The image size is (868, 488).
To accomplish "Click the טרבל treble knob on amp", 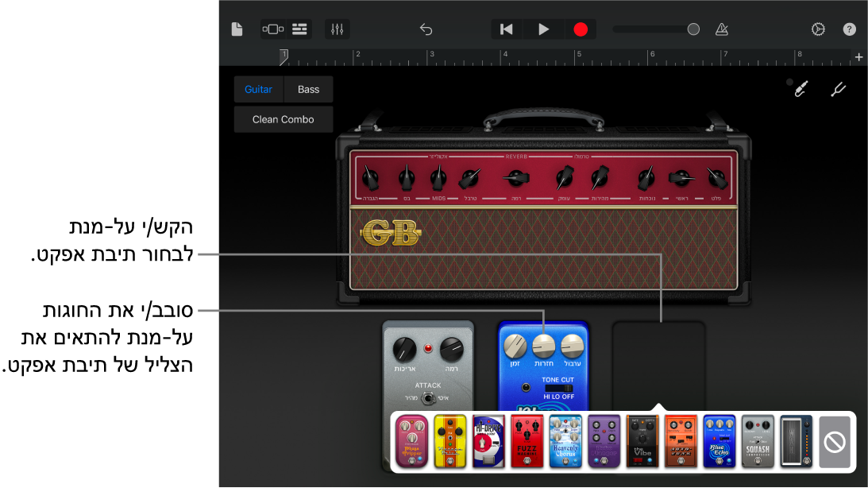I will pyautogui.click(x=470, y=178).
